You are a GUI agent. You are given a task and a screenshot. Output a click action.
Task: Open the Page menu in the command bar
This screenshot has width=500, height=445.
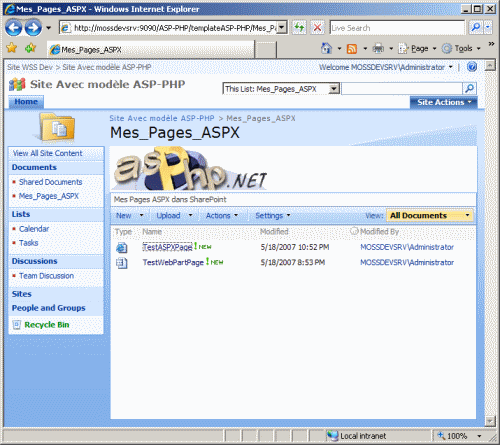coord(418,49)
